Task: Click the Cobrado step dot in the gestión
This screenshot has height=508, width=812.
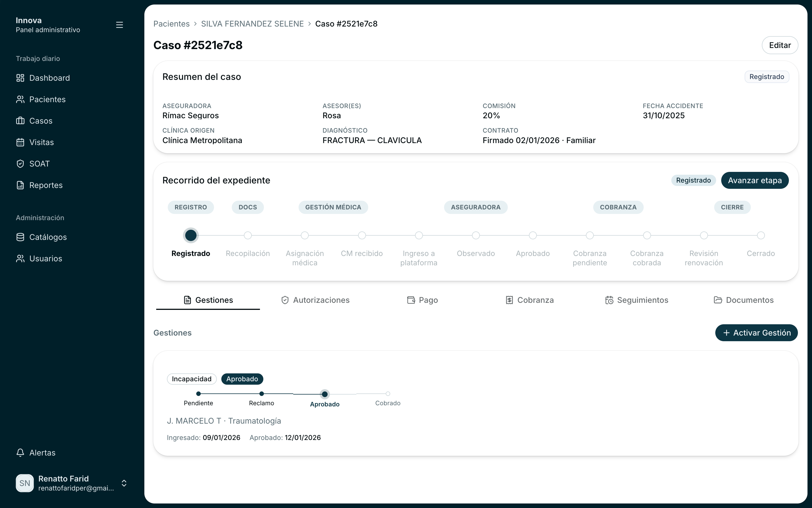Action: coord(388,394)
